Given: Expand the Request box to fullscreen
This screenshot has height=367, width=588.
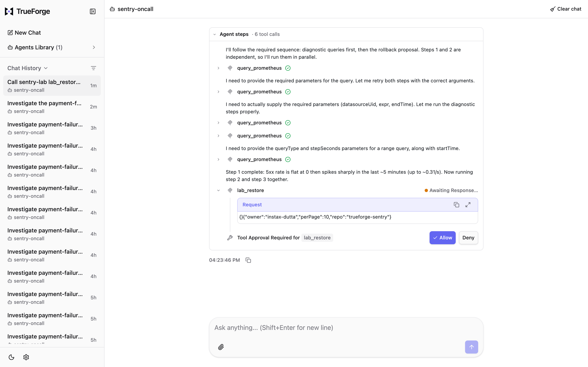Looking at the screenshot, I should click(x=468, y=205).
